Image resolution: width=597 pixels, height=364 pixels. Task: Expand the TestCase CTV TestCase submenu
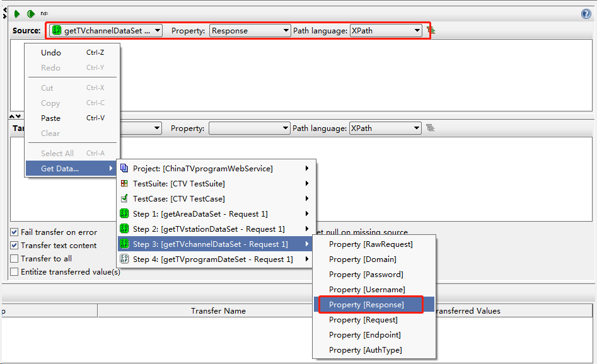(x=306, y=198)
